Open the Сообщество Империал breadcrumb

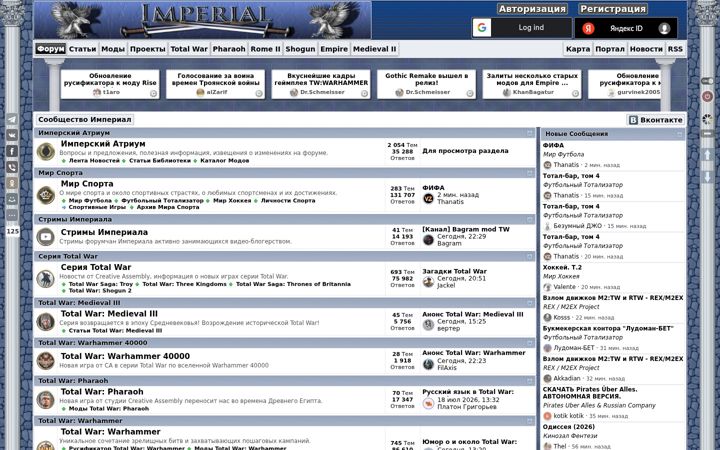click(x=85, y=119)
